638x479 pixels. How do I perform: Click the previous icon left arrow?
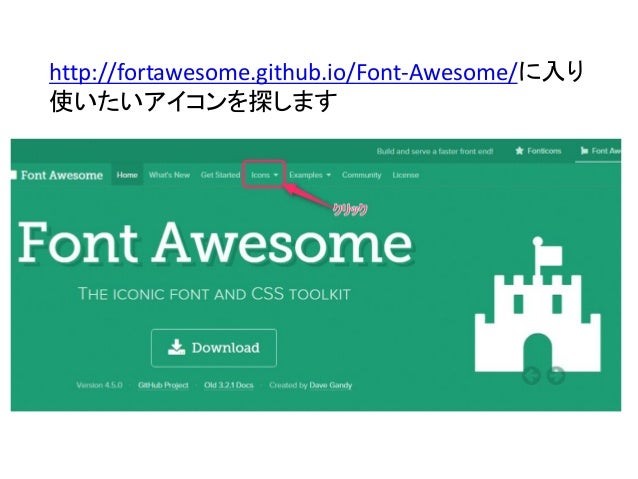pos(531,375)
